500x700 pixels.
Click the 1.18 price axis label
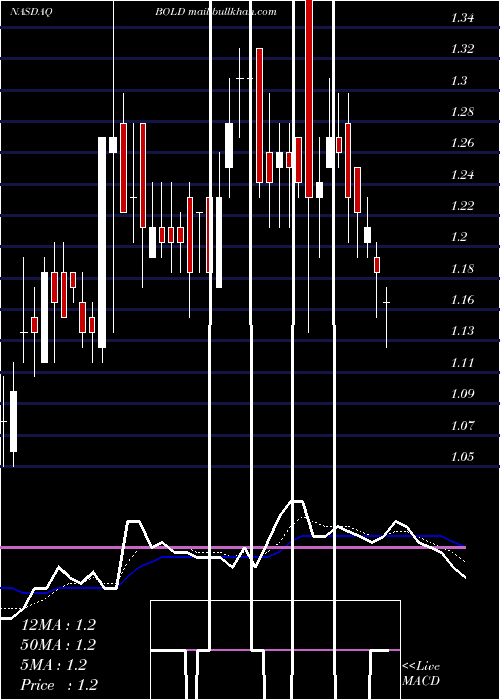coord(462,268)
